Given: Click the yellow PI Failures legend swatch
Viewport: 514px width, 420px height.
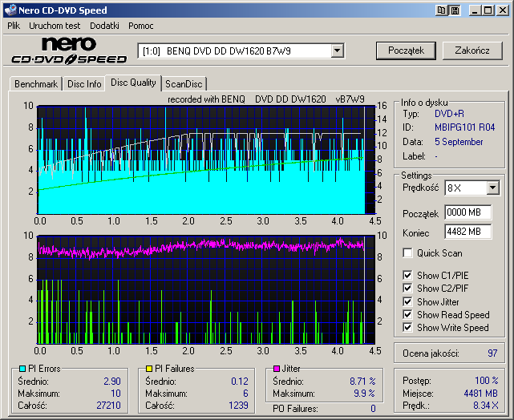Looking at the screenshot, I should click(149, 369).
